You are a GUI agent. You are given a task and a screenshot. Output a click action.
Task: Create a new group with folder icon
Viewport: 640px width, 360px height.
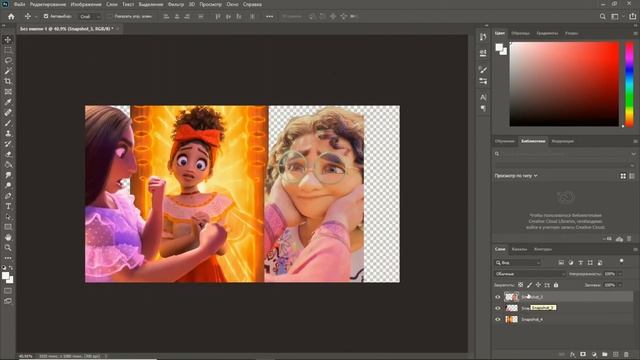pyautogui.click(x=604, y=354)
